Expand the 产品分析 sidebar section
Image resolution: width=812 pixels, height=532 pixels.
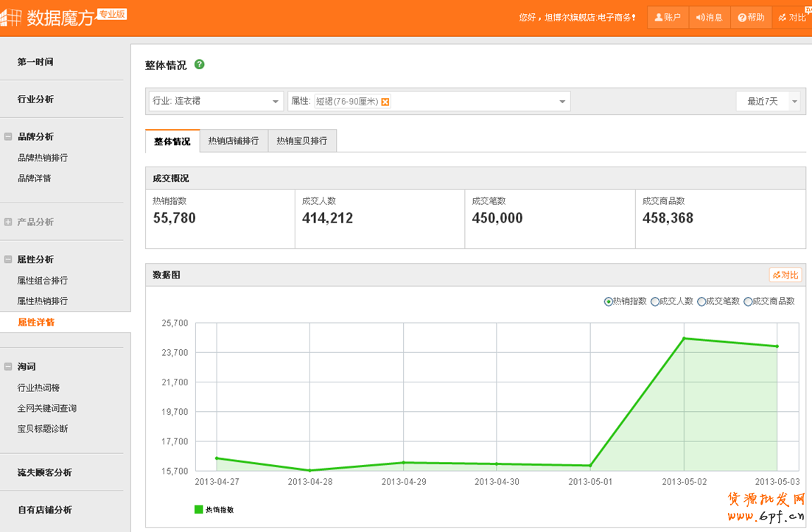[x=8, y=222]
